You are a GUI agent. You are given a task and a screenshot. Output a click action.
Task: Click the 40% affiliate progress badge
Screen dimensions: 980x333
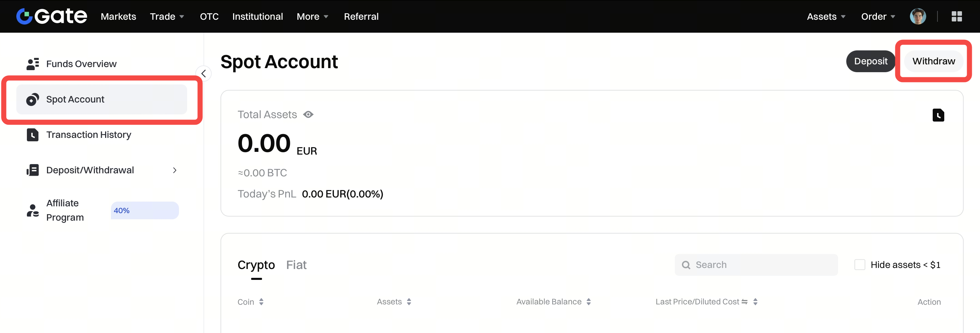145,210
